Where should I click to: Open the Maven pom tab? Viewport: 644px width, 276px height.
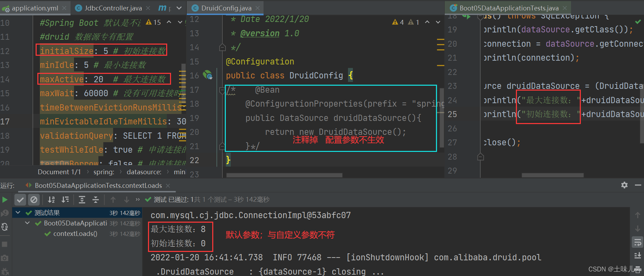tap(164, 8)
